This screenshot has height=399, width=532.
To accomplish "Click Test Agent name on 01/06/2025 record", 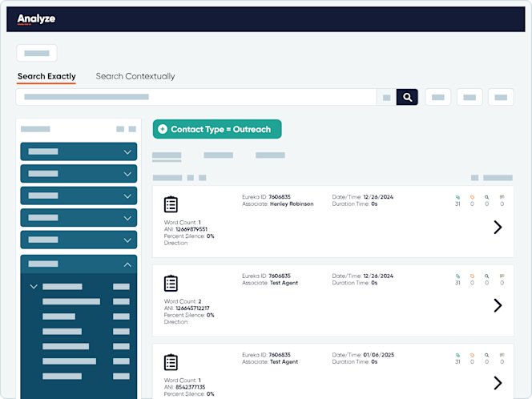I will click(284, 362).
